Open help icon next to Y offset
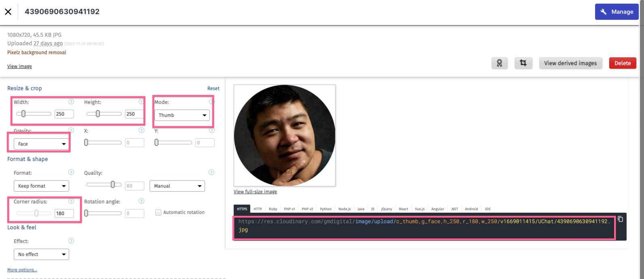The height and width of the screenshot is (279, 644). (211, 130)
